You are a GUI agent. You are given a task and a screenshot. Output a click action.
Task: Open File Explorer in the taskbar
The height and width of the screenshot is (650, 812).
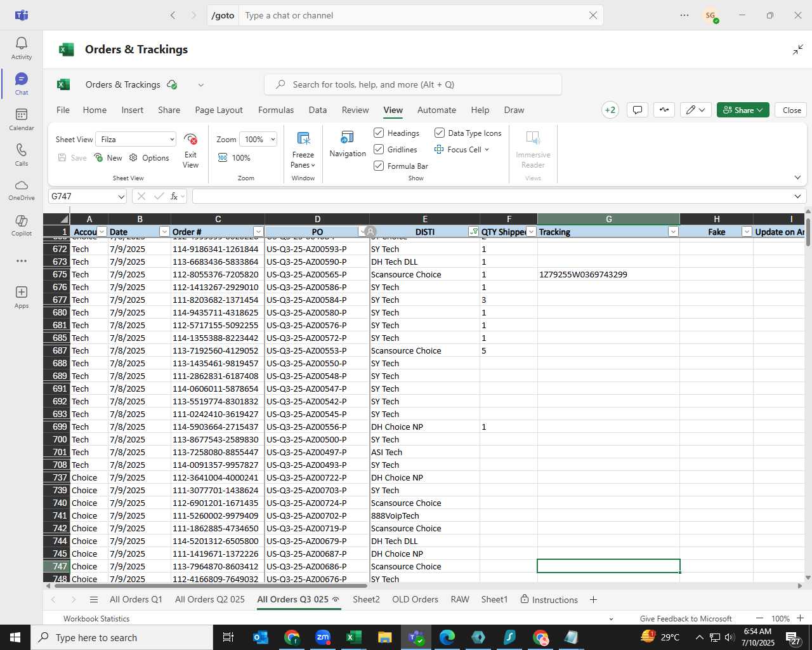click(384, 637)
